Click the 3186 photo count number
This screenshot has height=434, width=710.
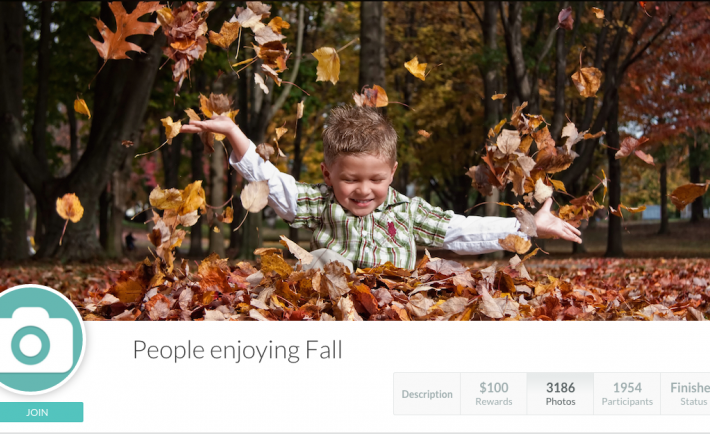click(560, 388)
